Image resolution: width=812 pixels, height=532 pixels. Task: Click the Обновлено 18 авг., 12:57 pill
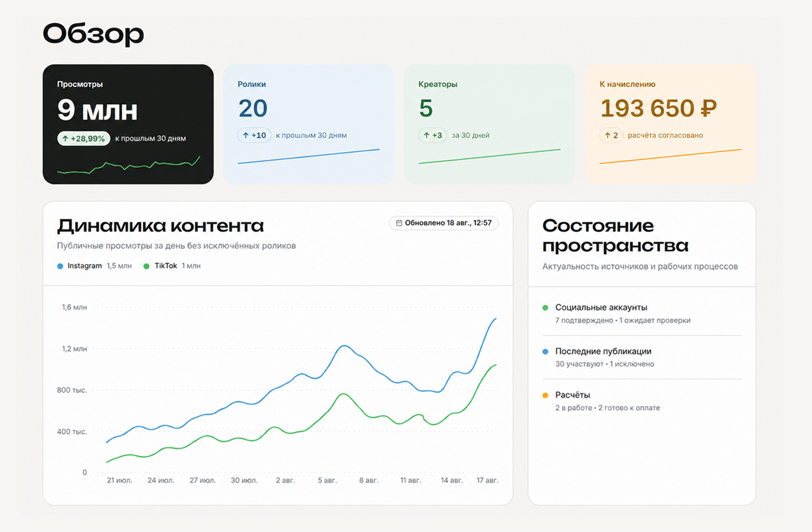(x=444, y=223)
